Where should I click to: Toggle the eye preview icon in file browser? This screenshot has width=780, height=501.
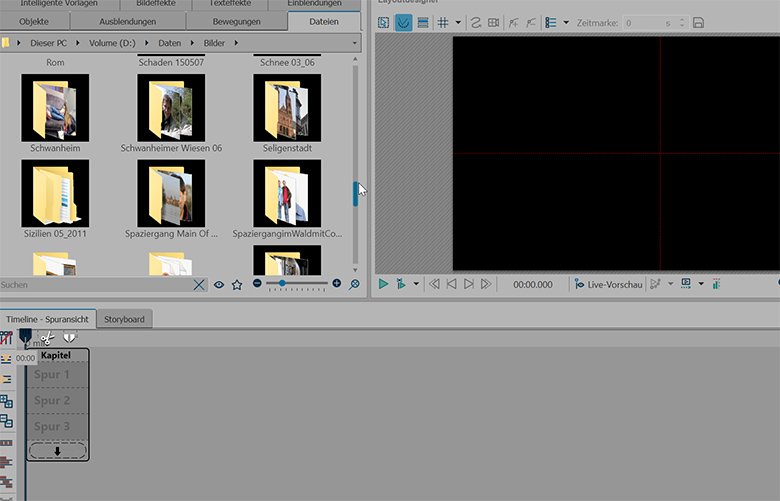coord(218,285)
